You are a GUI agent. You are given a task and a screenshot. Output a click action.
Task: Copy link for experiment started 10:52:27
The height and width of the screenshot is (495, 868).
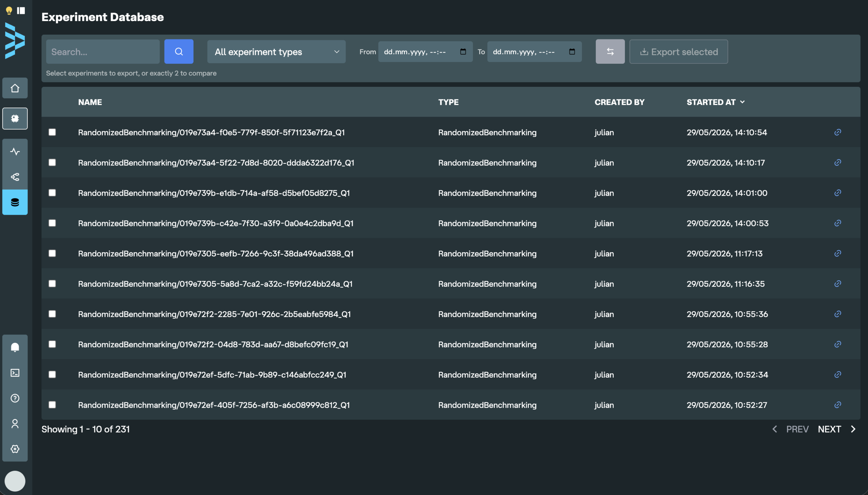[x=838, y=405]
